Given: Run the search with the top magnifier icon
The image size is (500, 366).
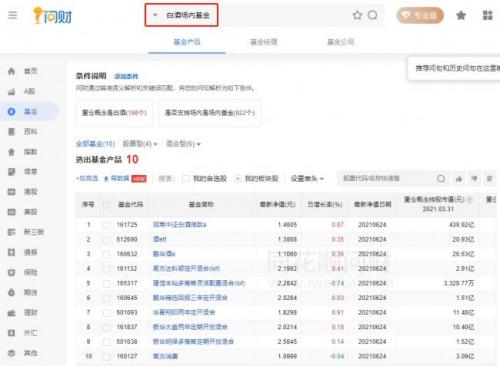Looking at the screenshot, I should tap(373, 15).
